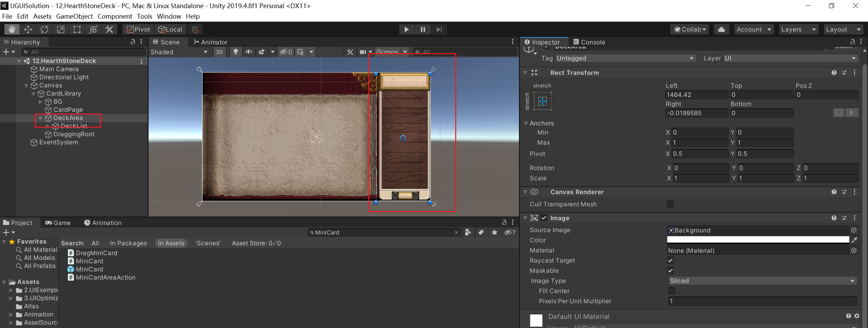The image size is (868, 328).
Task: Switch to the Animator tab
Action: [210, 42]
